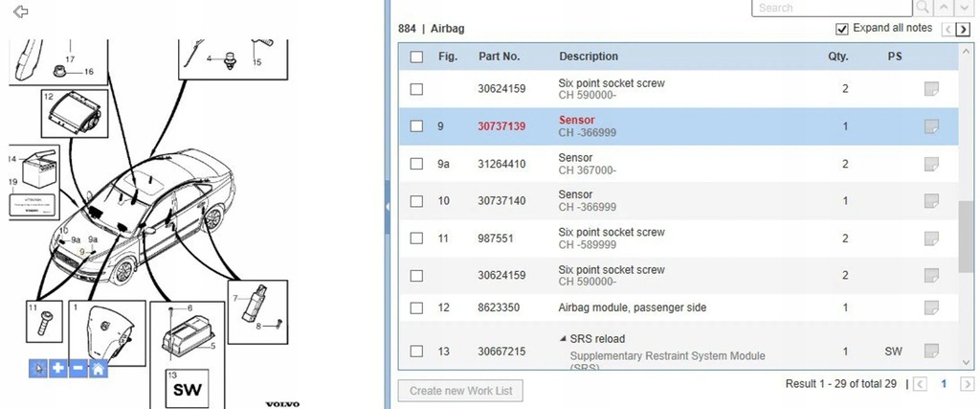The height and width of the screenshot is (409, 980).
Task: Click the Create new Work List button
Action: click(460, 391)
